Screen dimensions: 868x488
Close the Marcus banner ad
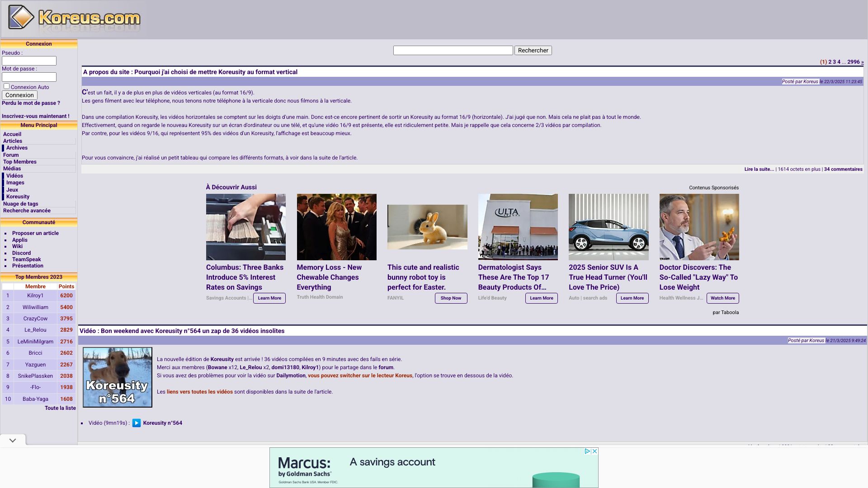click(595, 451)
